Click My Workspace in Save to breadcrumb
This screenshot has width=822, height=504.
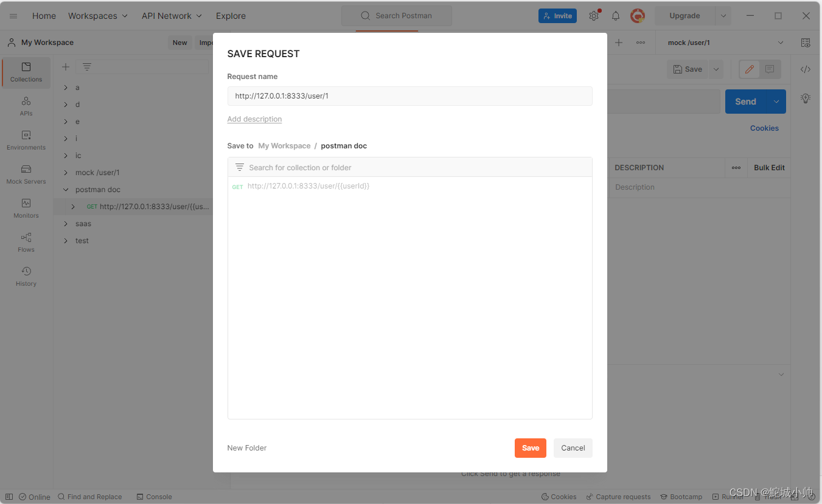[284, 146]
